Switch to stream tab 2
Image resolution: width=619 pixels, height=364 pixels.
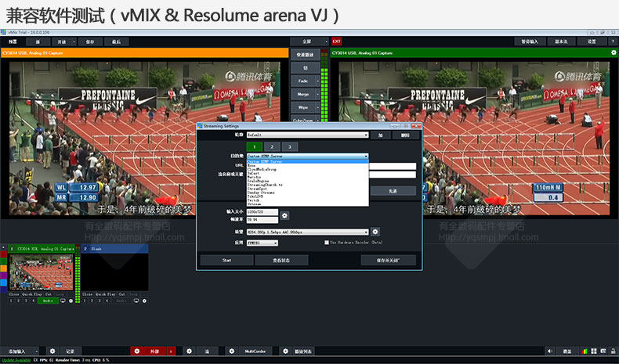pyautogui.click(x=272, y=146)
